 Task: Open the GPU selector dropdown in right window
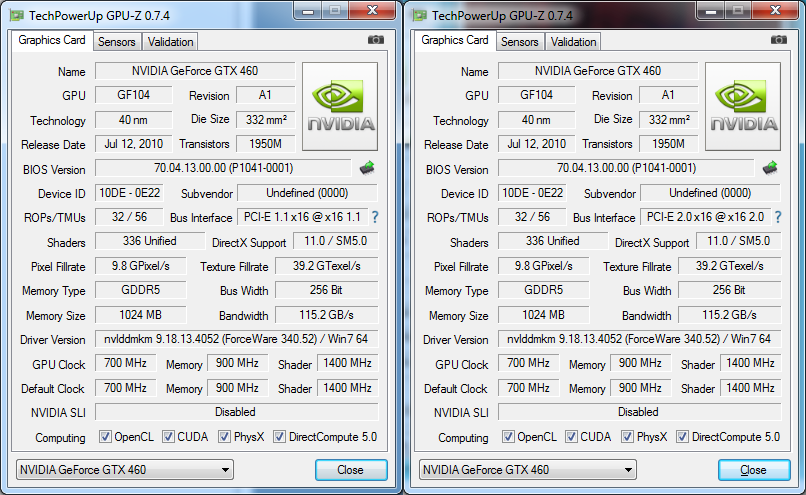click(x=528, y=470)
